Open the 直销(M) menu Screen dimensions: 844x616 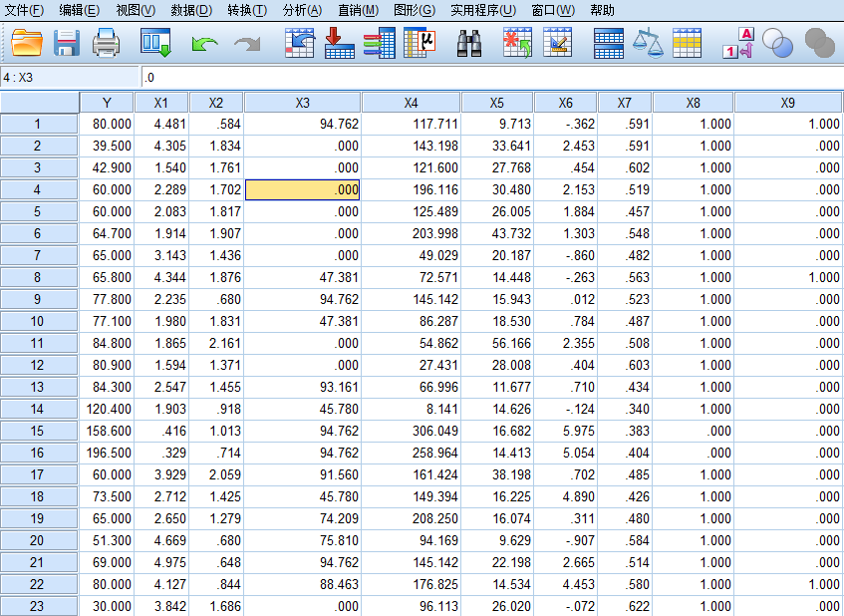pos(358,10)
